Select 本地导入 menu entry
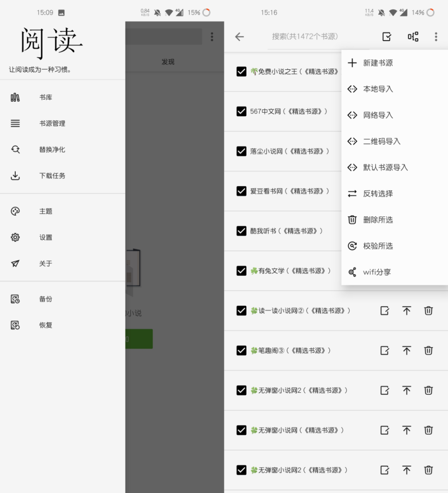 [394, 89]
